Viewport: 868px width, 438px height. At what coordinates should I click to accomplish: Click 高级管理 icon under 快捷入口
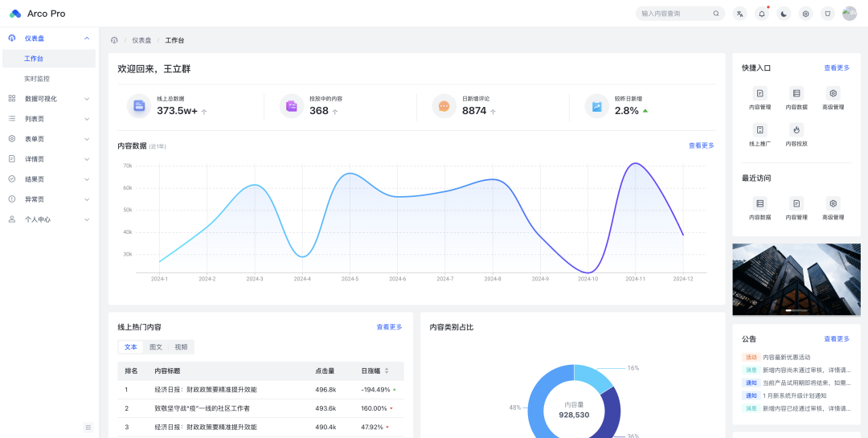[x=833, y=93]
